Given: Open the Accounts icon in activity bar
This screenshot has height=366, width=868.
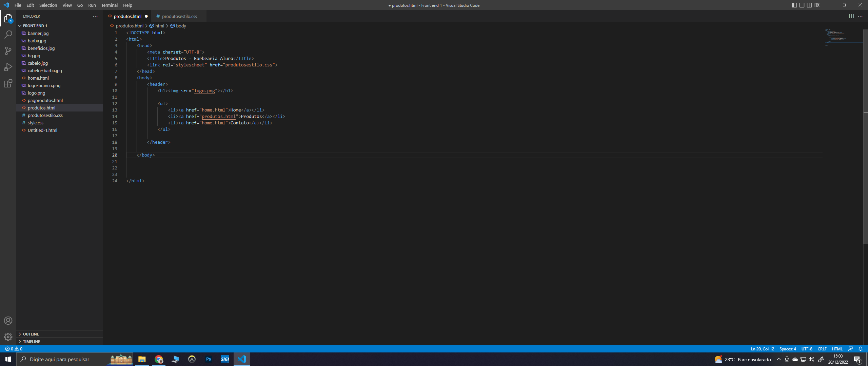Looking at the screenshot, I should click(x=8, y=321).
